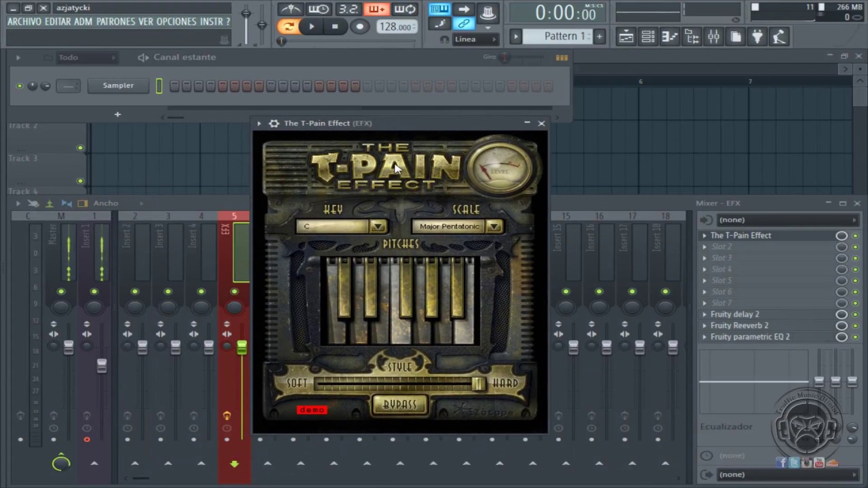
Task: Click the Metronome icon
Action: coord(291,9)
